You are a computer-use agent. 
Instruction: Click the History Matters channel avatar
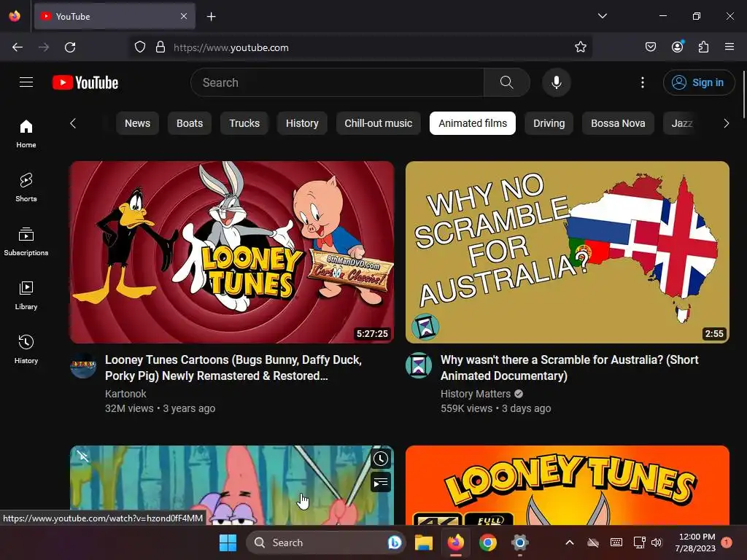[x=419, y=365]
